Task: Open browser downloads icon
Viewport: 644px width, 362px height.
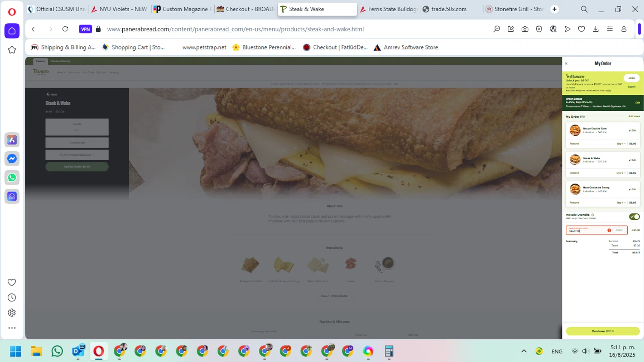Action: coord(595,29)
